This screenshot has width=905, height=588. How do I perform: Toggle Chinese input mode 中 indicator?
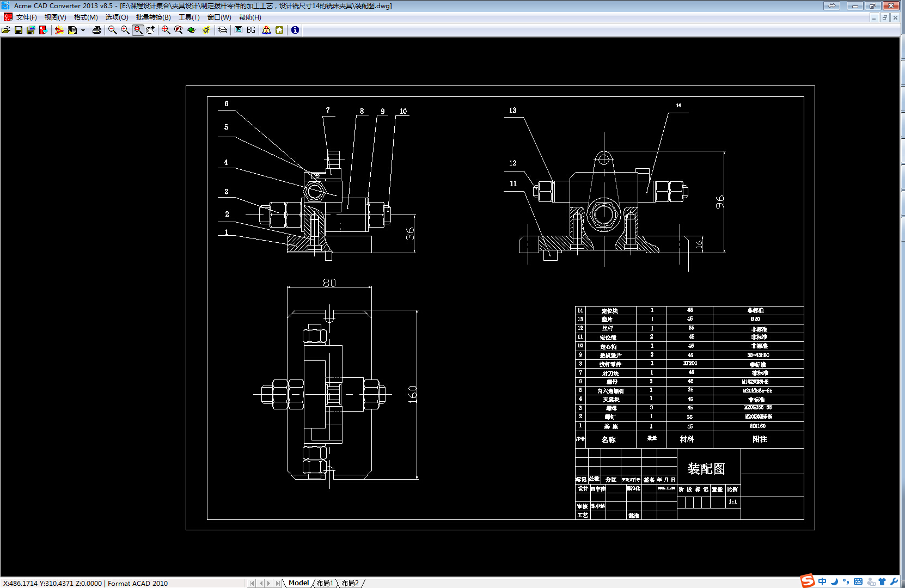coord(822,581)
